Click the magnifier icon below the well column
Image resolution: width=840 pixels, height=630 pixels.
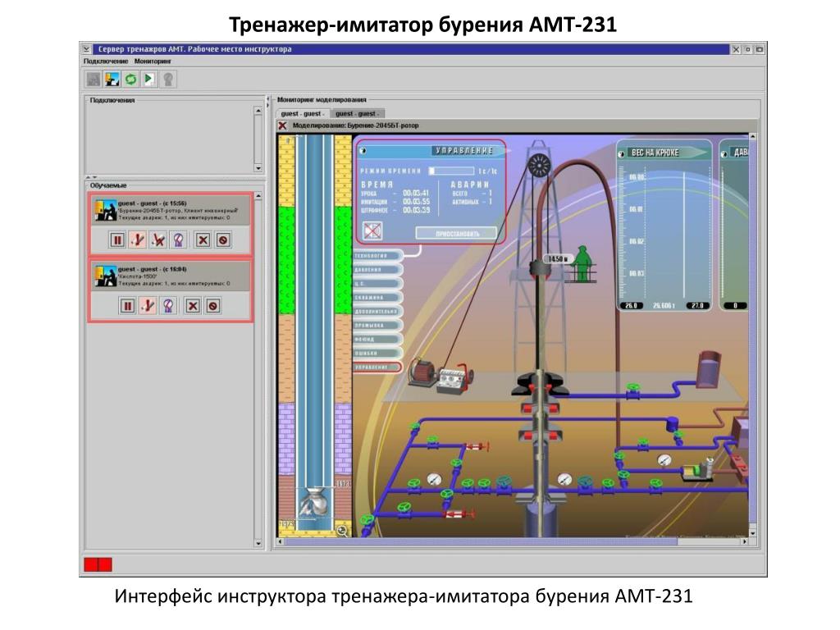[342, 531]
